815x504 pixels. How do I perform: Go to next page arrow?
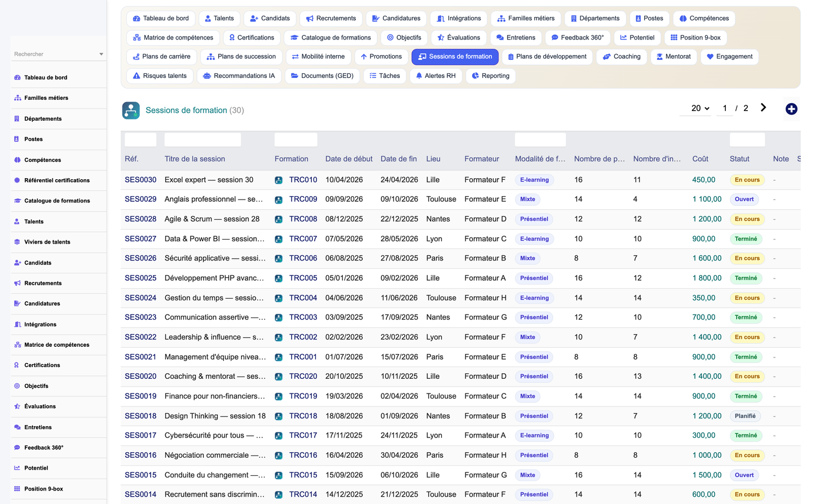tap(763, 108)
